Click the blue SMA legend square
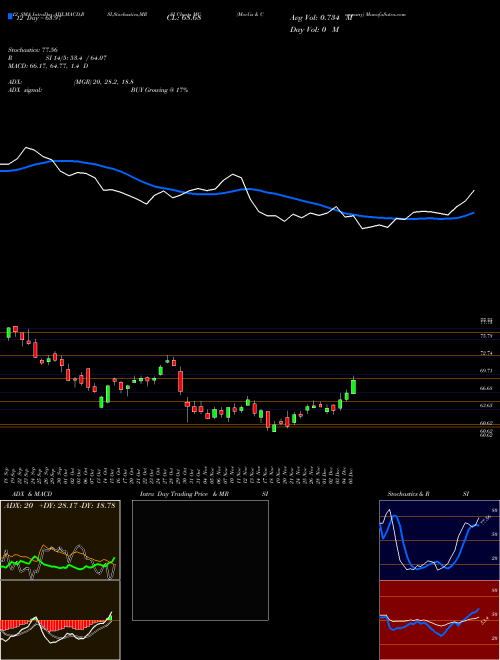500x660 pixels. [10, 16]
